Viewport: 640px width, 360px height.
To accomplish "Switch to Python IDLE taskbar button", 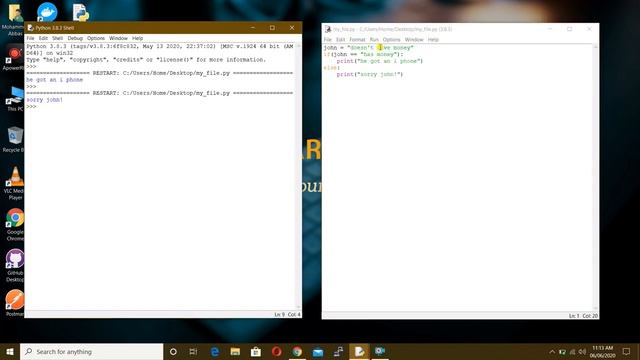I will click(x=359, y=351).
